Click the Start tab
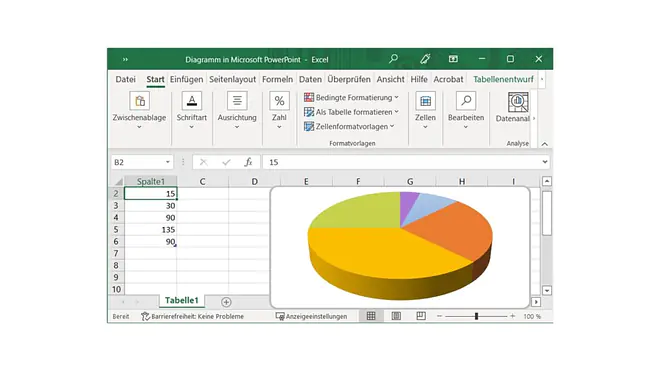The image size is (660, 371). pyautogui.click(x=155, y=79)
